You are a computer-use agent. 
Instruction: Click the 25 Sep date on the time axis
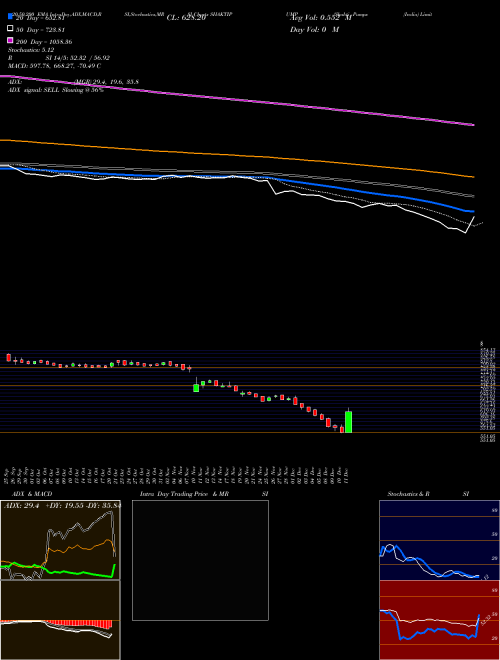[x=8, y=475]
